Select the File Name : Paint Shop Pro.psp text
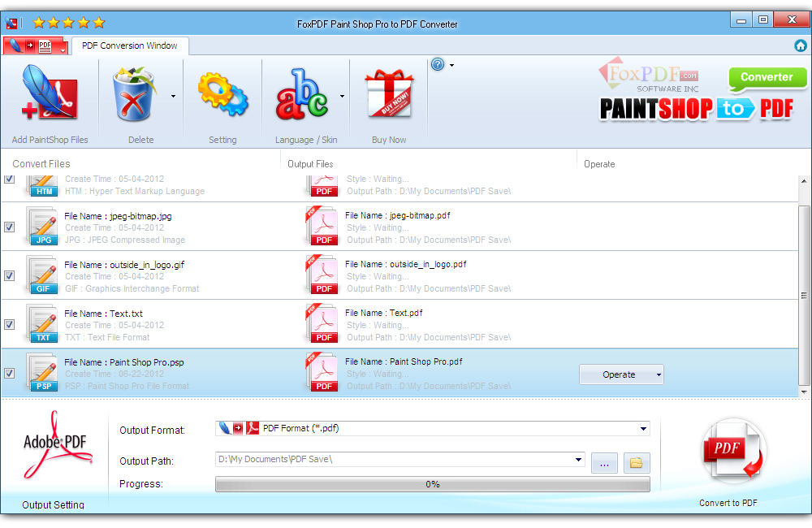Image resolution: width=812 pixels, height=528 pixels. pos(124,362)
